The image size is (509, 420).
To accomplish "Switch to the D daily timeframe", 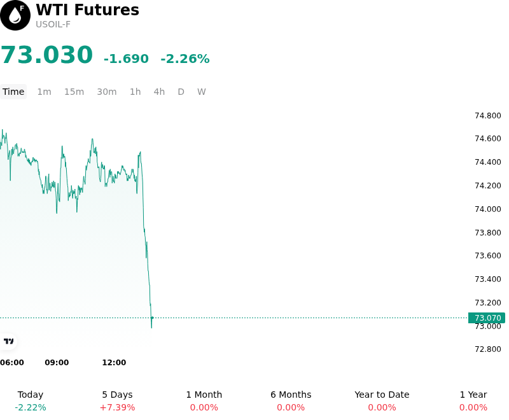I will (181, 92).
